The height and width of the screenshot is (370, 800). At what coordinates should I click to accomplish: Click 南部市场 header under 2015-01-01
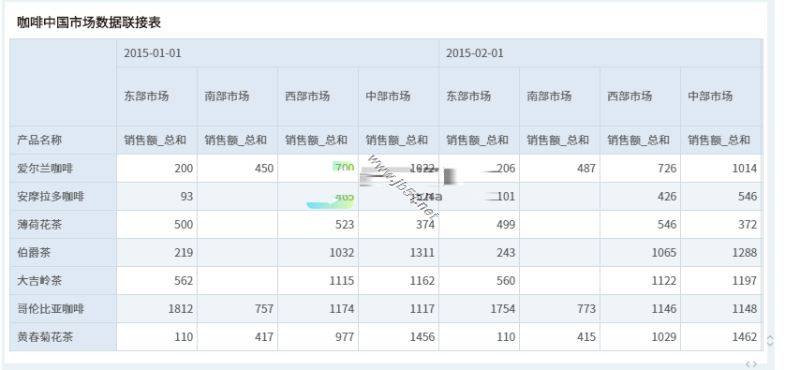coord(227,96)
